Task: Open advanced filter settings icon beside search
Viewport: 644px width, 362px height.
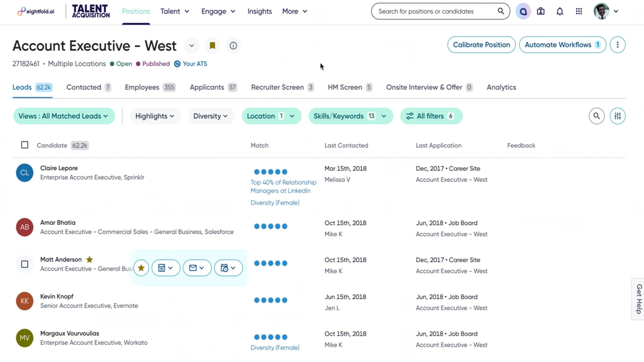Action: point(617,116)
